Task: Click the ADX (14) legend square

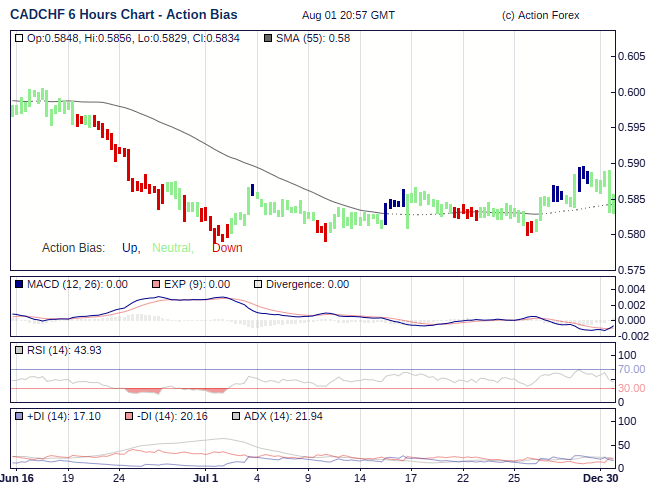Action: coord(236,415)
